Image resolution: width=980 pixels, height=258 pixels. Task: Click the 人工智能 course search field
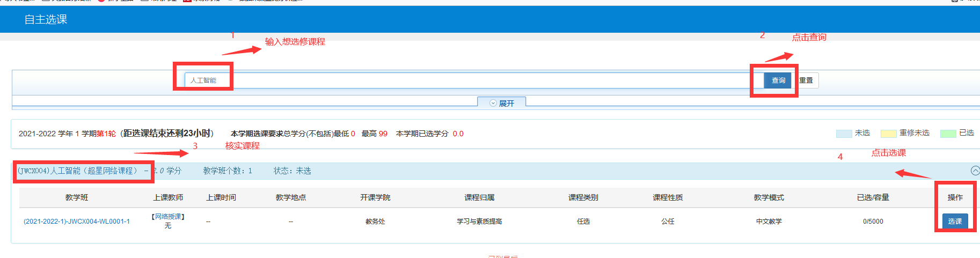467,80
